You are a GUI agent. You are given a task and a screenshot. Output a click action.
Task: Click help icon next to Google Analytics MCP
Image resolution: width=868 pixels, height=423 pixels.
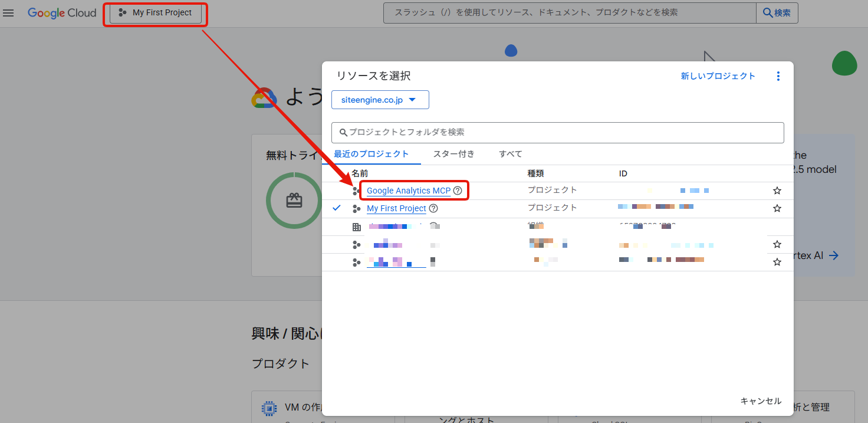pyautogui.click(x=458, y=191)
